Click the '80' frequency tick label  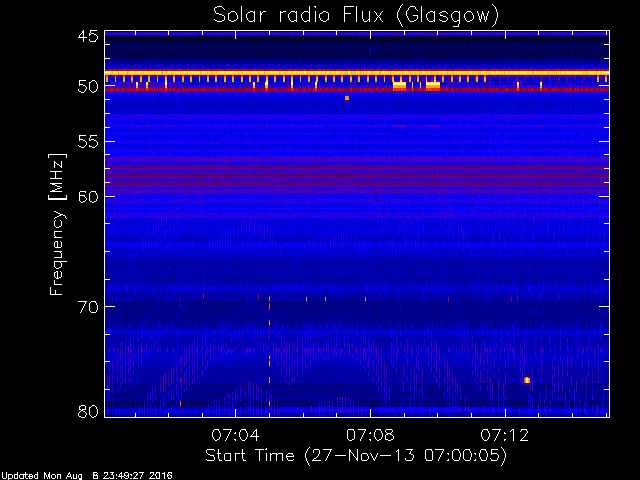point(88,411)
